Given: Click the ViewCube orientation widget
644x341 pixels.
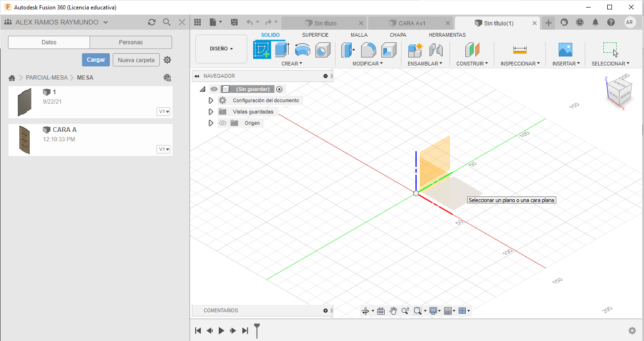Looking at the screenshot, I should (619, 91).
